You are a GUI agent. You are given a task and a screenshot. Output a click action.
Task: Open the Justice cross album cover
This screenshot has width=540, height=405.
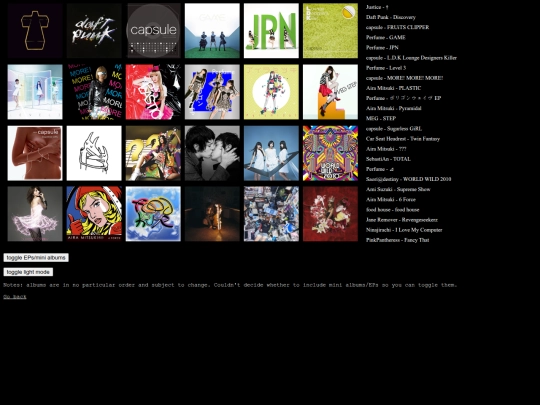35,31
